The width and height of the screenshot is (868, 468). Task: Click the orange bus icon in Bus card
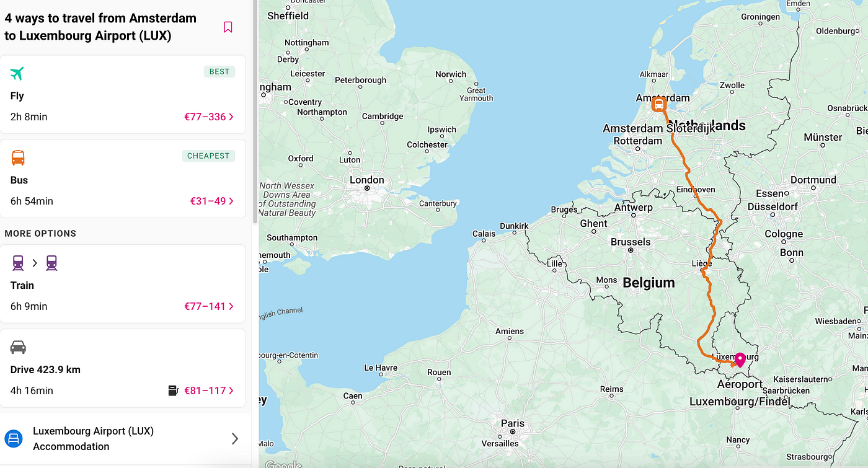click(18, 157)
